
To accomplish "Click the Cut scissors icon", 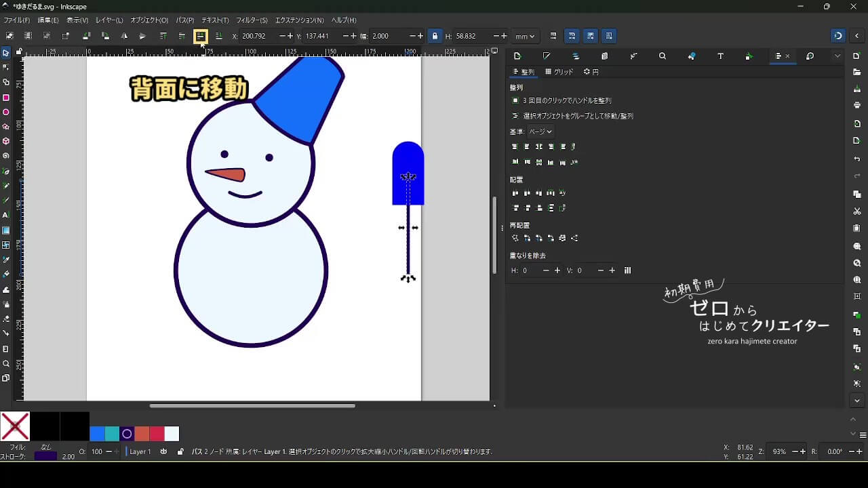I will (857, 211).
